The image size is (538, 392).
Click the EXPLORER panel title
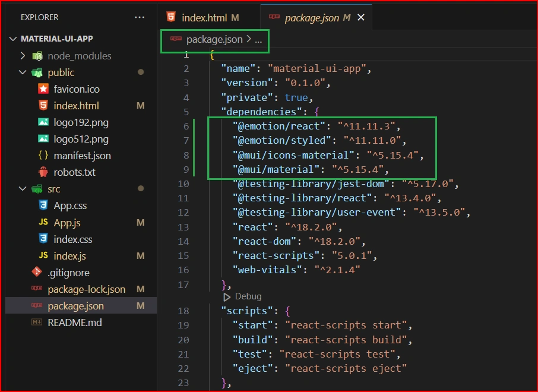39,17
